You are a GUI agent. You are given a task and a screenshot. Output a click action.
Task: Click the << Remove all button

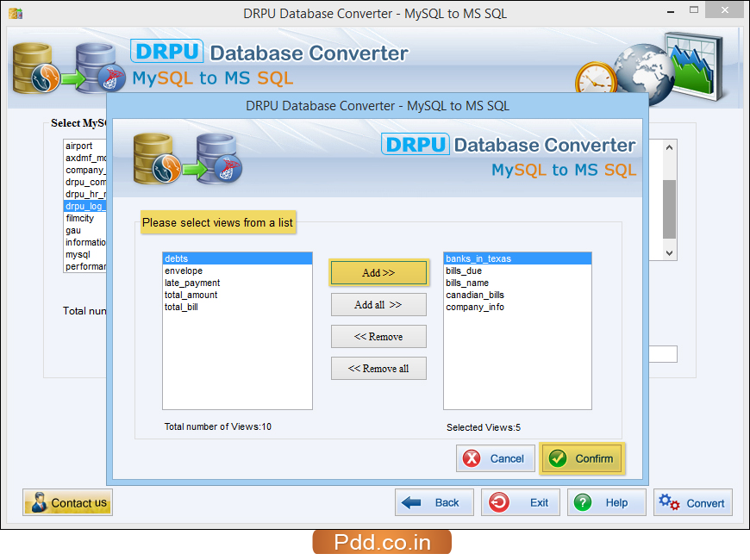(x=378, y=369)
